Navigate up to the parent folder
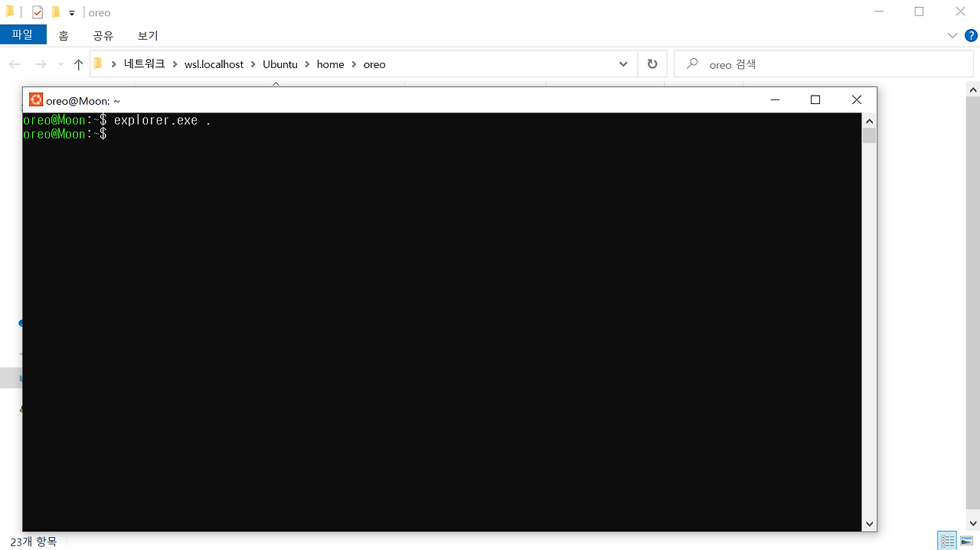Screen dimensions: 980x550 78,64
